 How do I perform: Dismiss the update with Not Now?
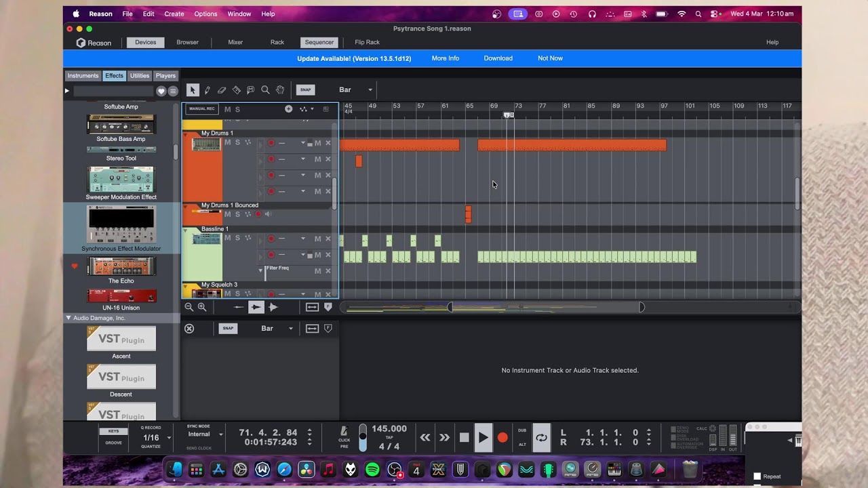coord(550,58)
